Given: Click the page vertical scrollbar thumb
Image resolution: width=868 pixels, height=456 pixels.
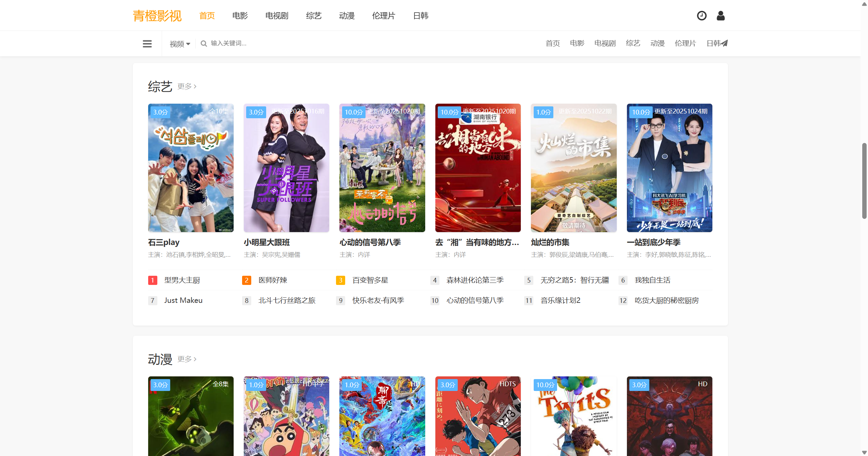Looking at the screenshot, I should tap(864, 181).
